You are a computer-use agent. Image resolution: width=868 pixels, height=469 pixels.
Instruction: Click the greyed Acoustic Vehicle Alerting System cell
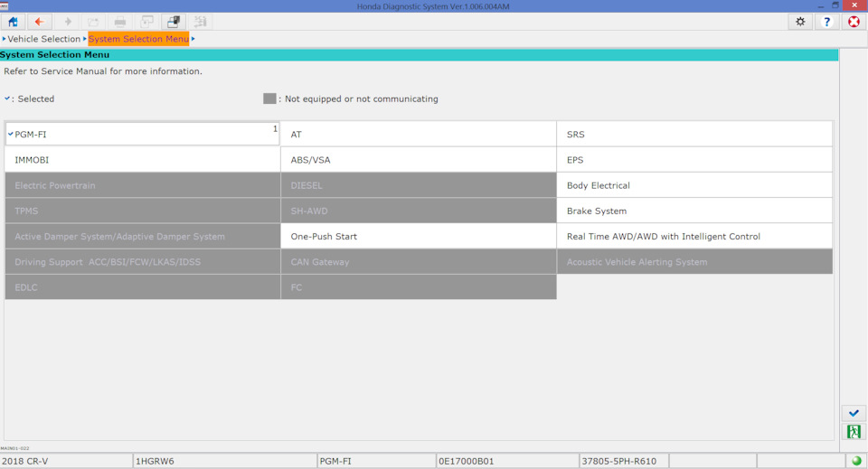pos(694,261)
